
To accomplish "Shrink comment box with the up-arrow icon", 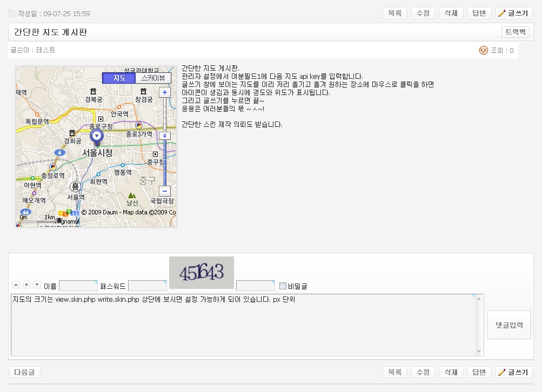I will [x=16, y=285].
